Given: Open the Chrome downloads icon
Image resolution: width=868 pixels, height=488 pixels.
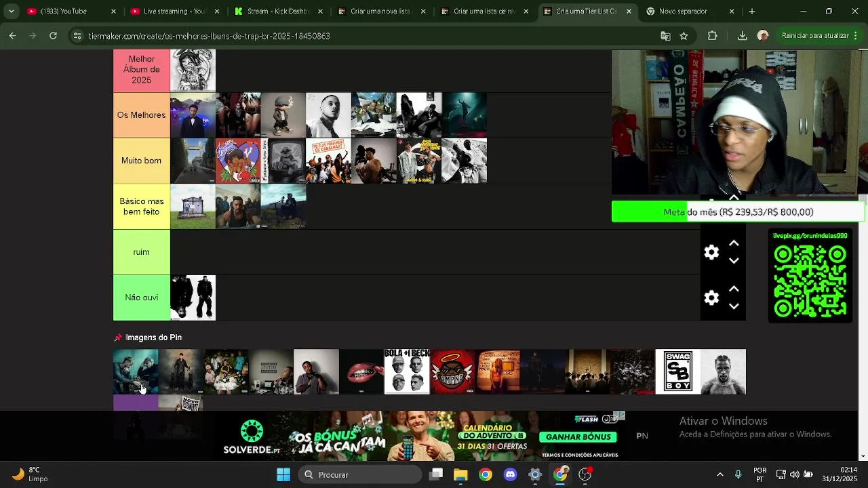Looking at the screenshot, I should (x=742, y=36).
